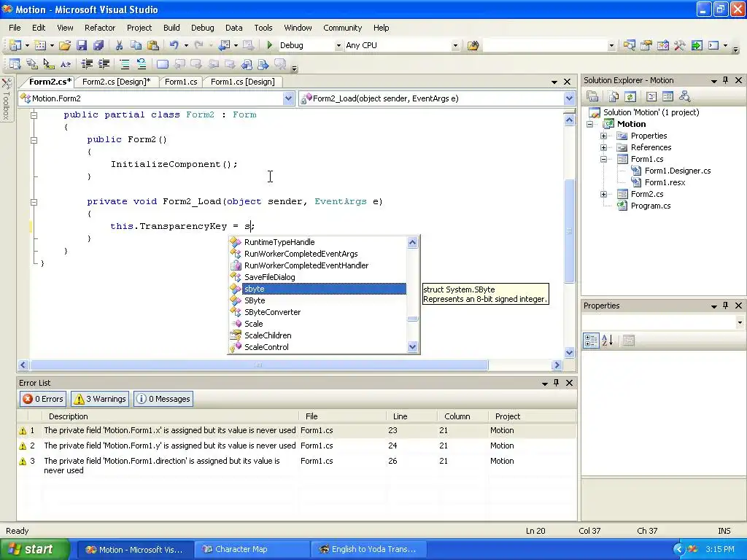The image size is (747, 560).
Task: Switch to English to Yoda Translator taskbar button
Action: (368, 549)
